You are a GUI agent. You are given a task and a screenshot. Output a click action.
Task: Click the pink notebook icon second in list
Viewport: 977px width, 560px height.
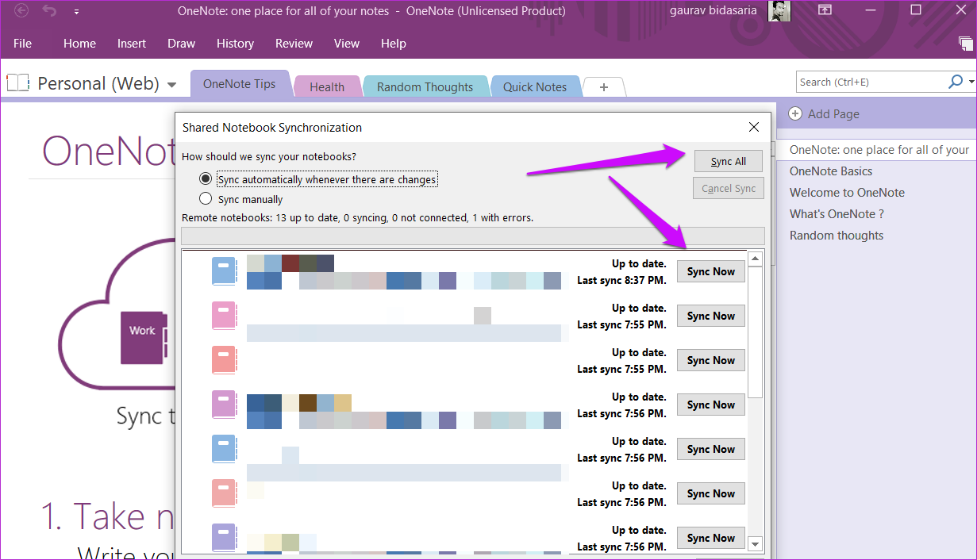click(x=223, y=315)
